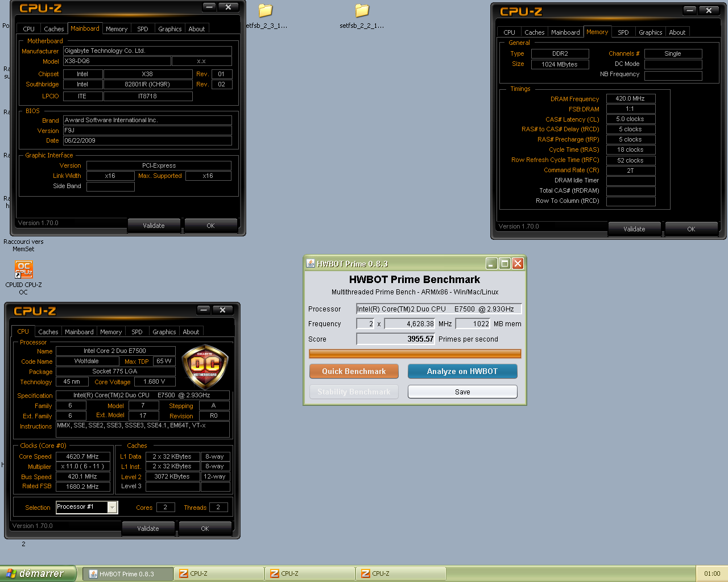Switch to CPU tab in Mainboard window
The height and width of the screenshot is (582, 728).
tap(29, 29)
